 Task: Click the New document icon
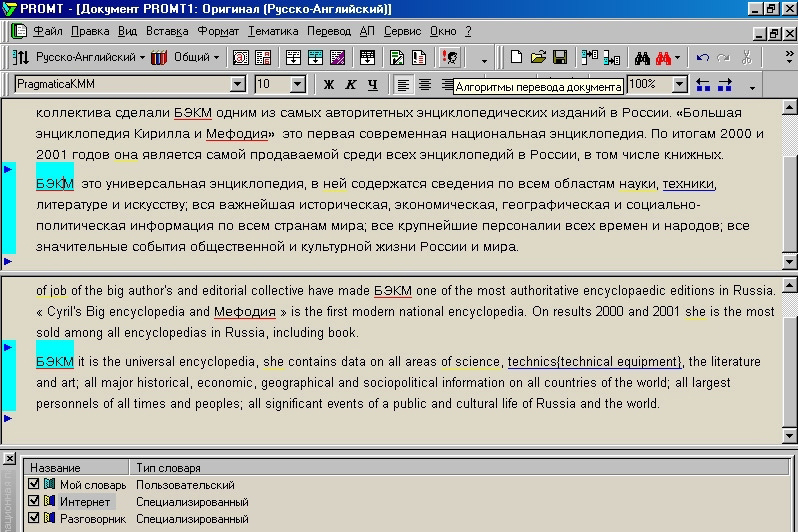517,58
